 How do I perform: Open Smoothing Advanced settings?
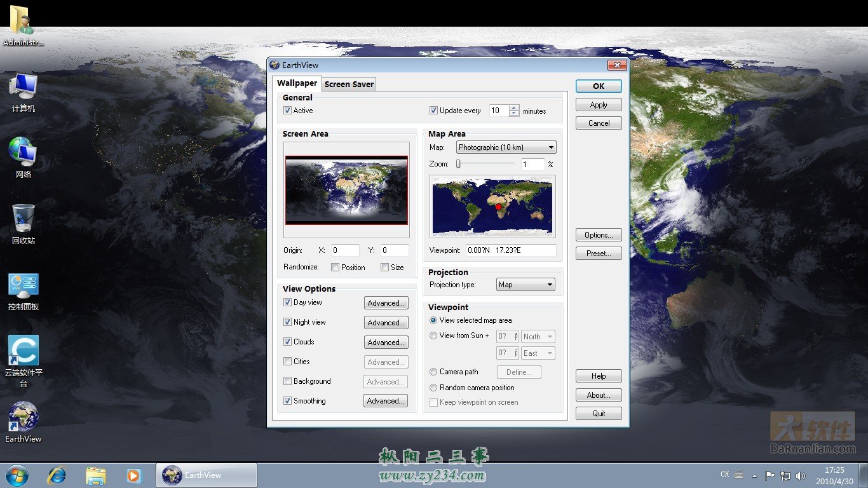click(386, 401)
